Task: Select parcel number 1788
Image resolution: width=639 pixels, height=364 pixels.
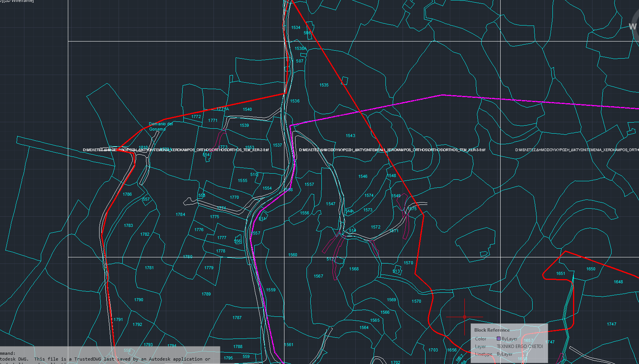Action: tap(238, 347)
